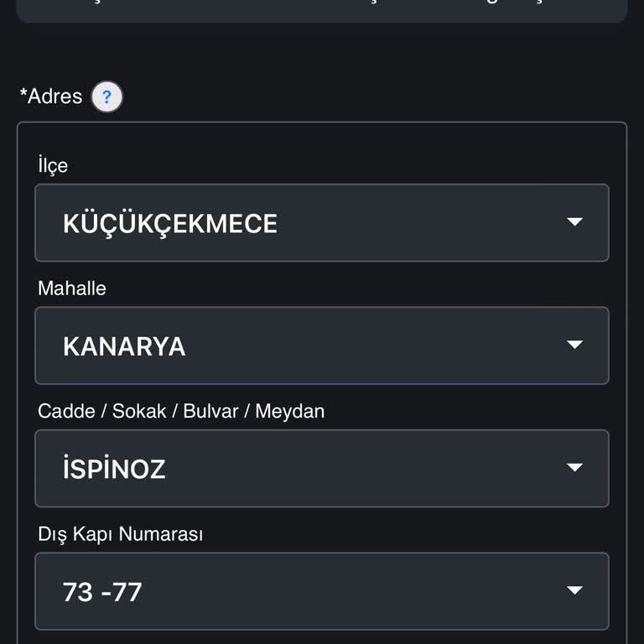Click the word Meydan in the street label
The width and height of the screenshot is (644, 644).
(x=289, y=412)
